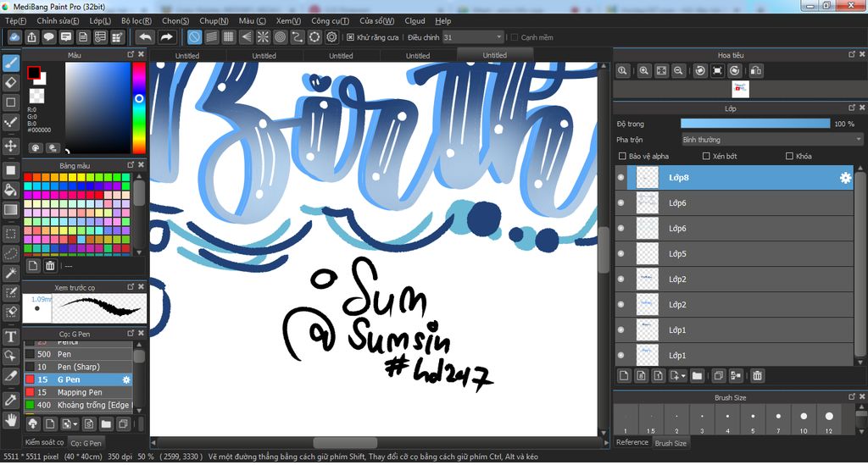The width and height of the screenshot is (868, 465).
Task: Create a new layer folder
Action: (697, 376)
